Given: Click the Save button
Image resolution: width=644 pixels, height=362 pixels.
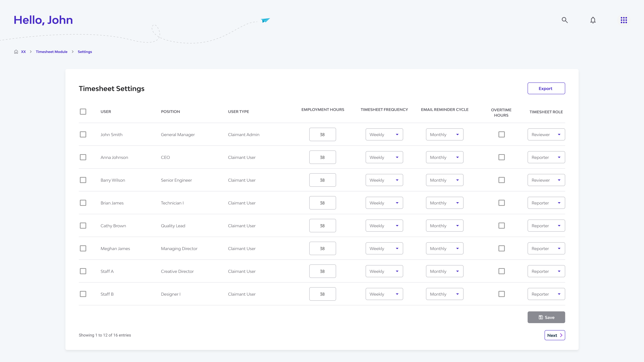Looking at the screenshot, I should point(546,317).
